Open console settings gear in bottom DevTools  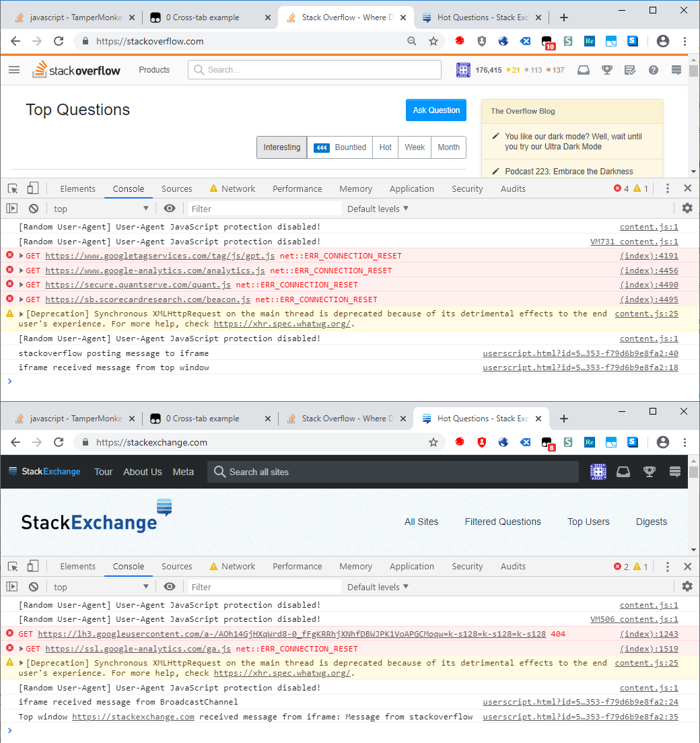(687, 586)
